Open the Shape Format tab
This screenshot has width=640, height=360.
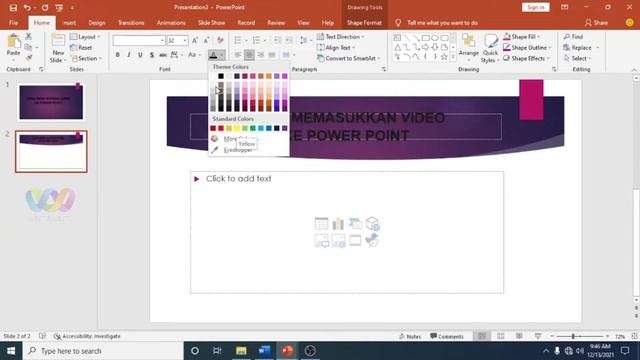pyautogui.click(x=364, y=23)
